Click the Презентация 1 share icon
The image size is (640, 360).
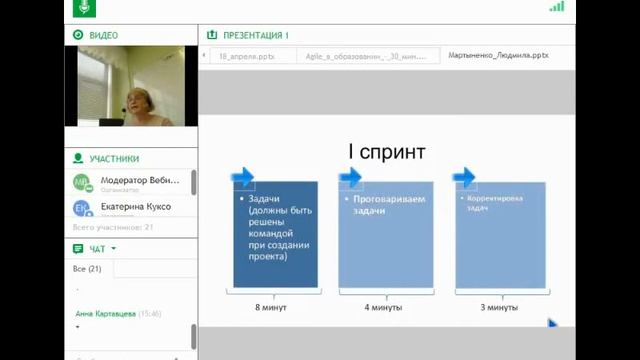[212, 35]
